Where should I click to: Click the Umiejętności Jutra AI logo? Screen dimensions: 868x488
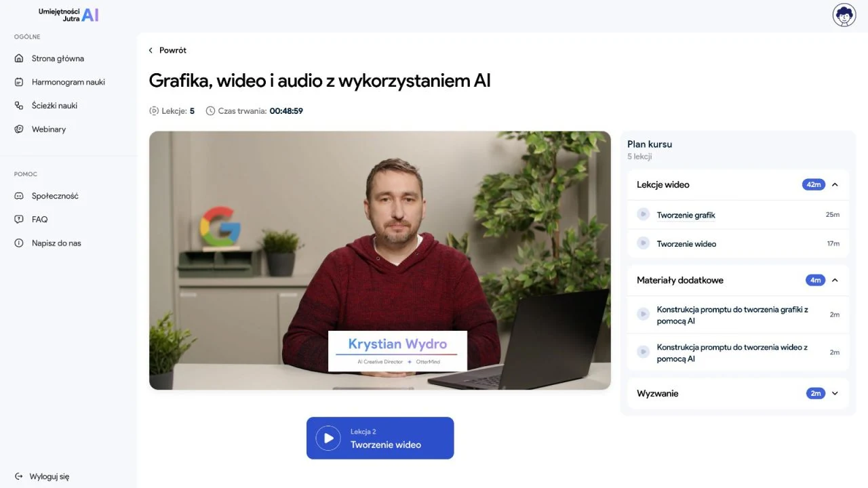(68, 15)
